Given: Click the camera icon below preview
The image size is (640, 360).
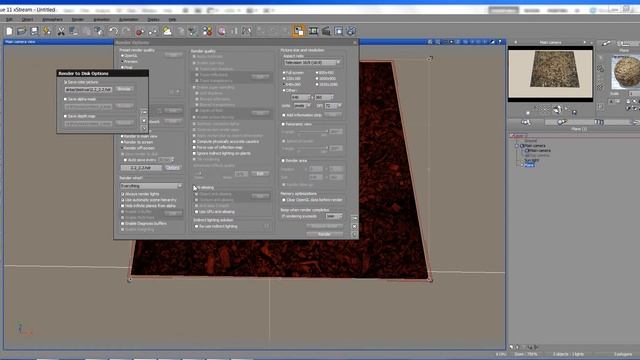Looking at the screenshot, I should (558, 109).
